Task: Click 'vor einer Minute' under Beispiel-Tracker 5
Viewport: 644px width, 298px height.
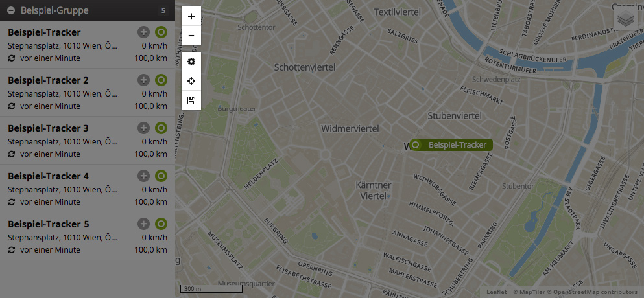Action: (x=50, y=250)
